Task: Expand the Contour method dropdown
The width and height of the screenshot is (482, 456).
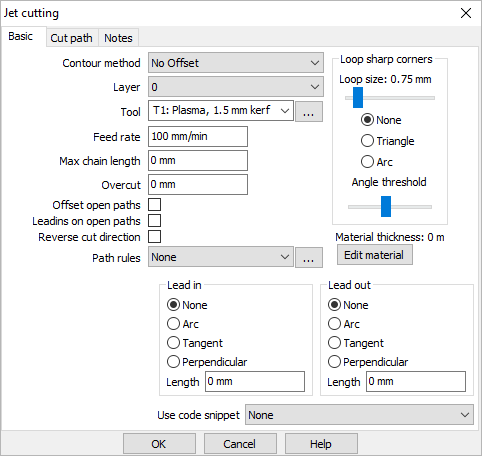Action: (x=236, y=63)
